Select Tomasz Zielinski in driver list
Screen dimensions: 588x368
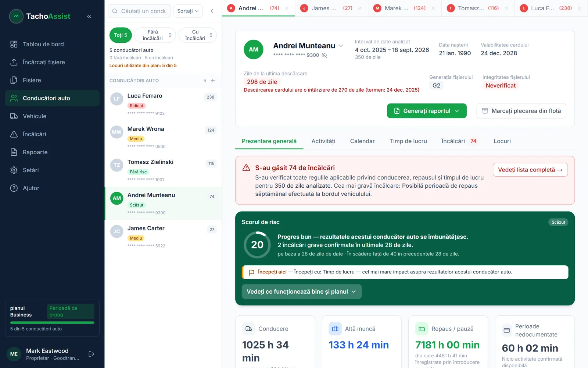pos(163,170)
